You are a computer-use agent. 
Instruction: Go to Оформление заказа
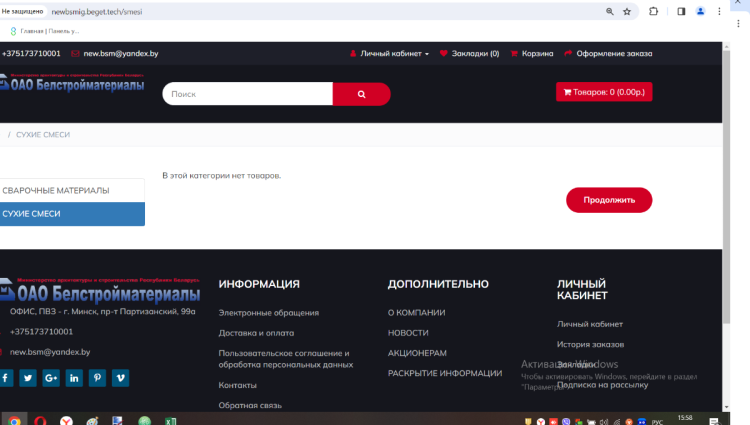[x=614, y=54]
